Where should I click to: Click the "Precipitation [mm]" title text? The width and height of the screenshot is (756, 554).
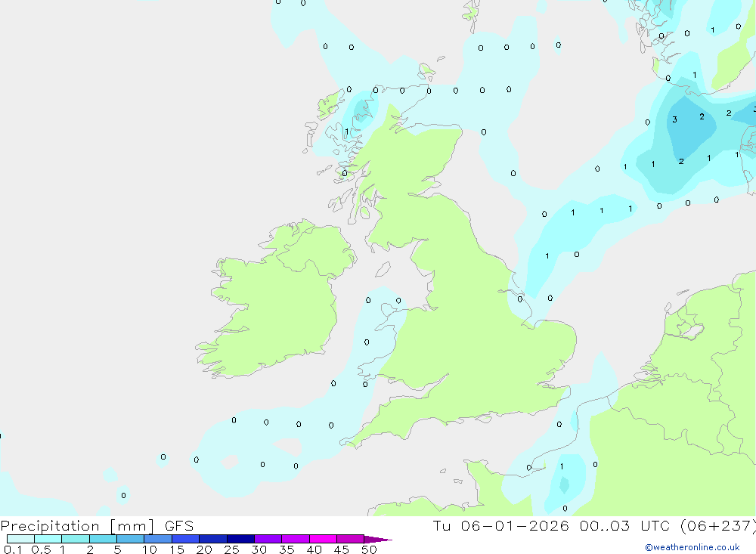tap(78, 526)
